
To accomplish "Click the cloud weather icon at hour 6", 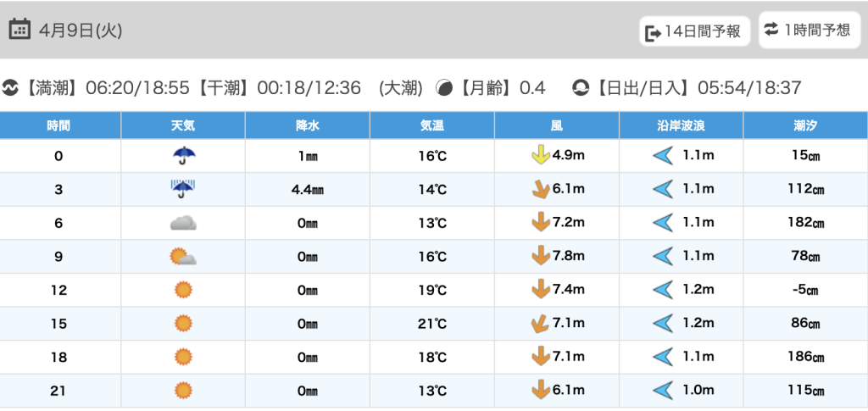I will click(x=183, y=223).
